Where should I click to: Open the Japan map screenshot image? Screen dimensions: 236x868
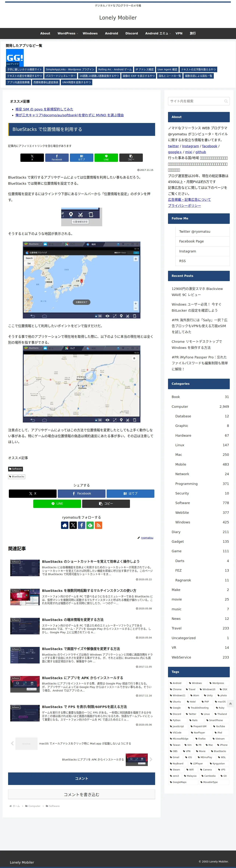(82, 280)
